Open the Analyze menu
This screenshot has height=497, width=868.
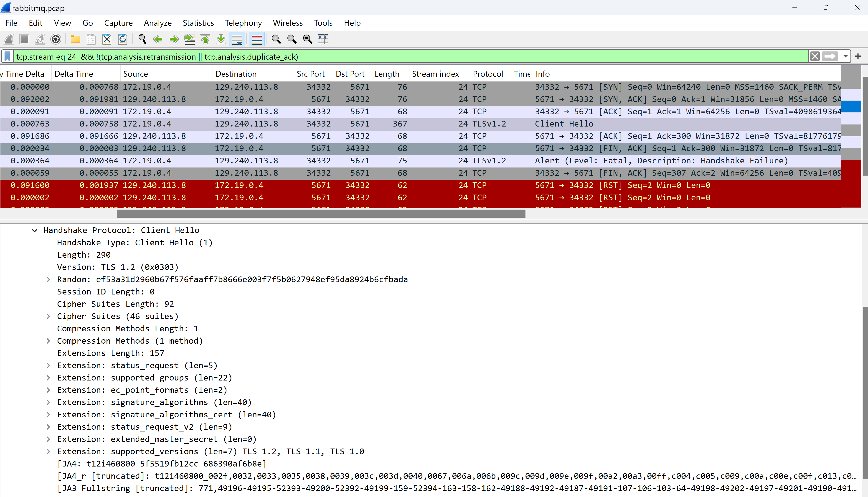click(x=157, y=23)
